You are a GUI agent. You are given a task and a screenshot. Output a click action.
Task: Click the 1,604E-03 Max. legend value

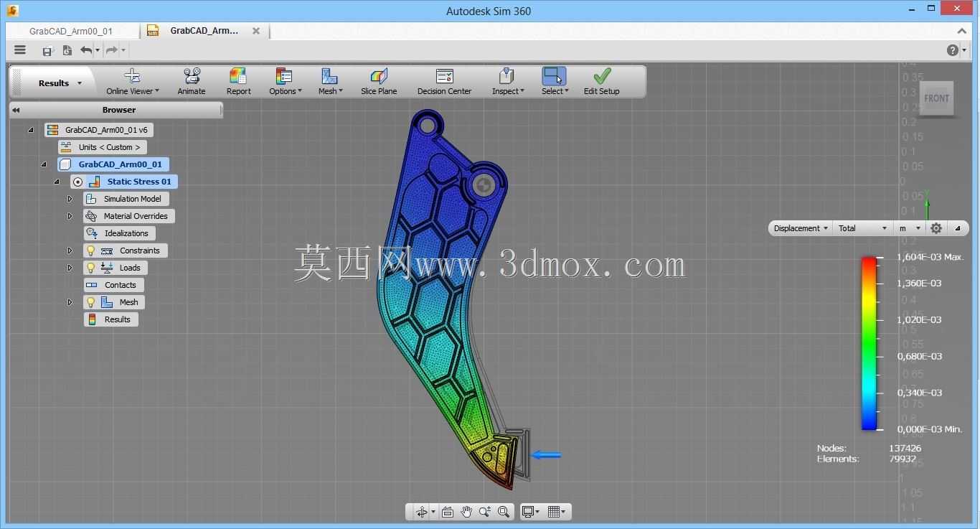[x=930, y=257]
